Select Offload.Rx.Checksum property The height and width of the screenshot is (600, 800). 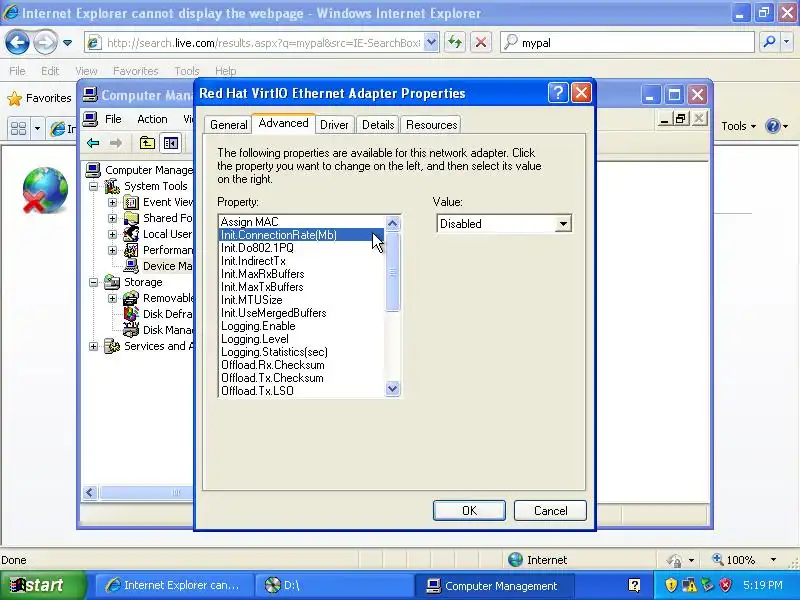301,365
